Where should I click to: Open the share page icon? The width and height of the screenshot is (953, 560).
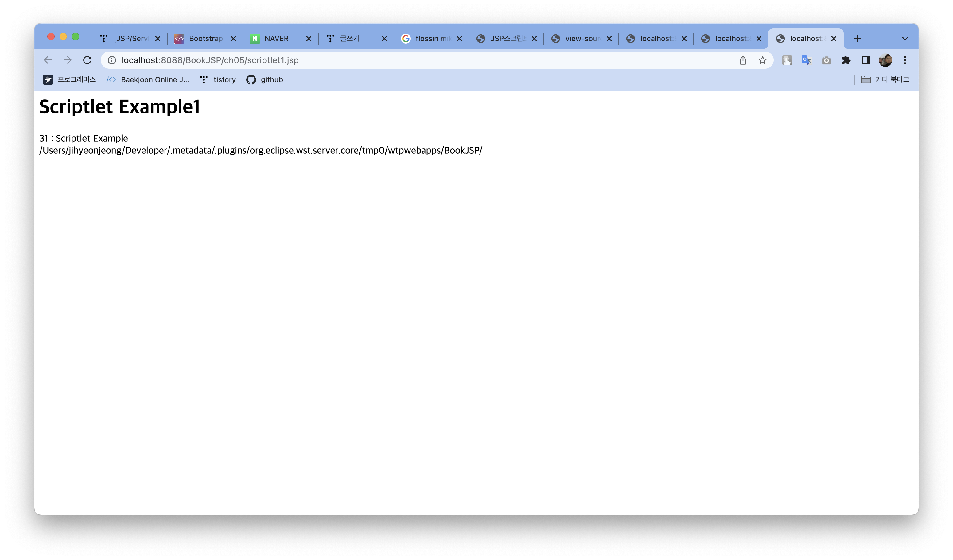743,60
